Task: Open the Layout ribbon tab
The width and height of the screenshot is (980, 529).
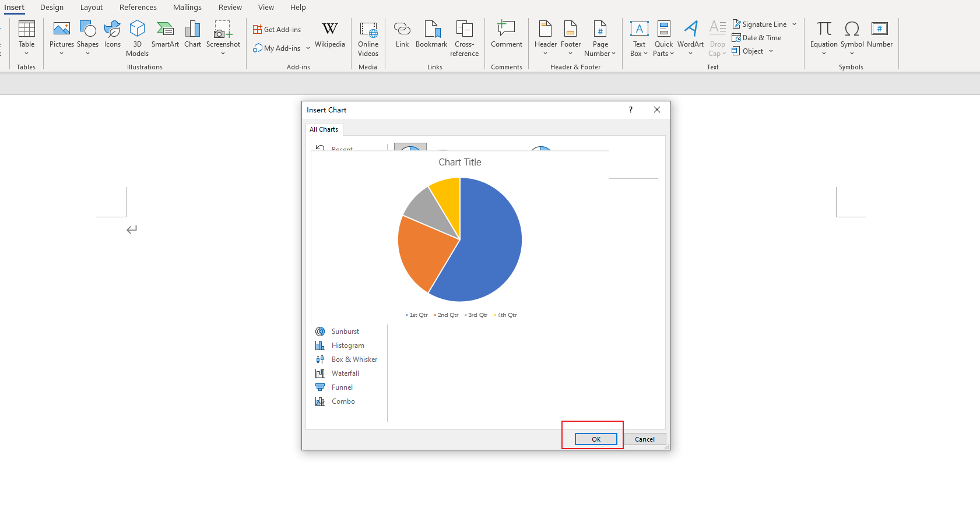Action: 92,7
